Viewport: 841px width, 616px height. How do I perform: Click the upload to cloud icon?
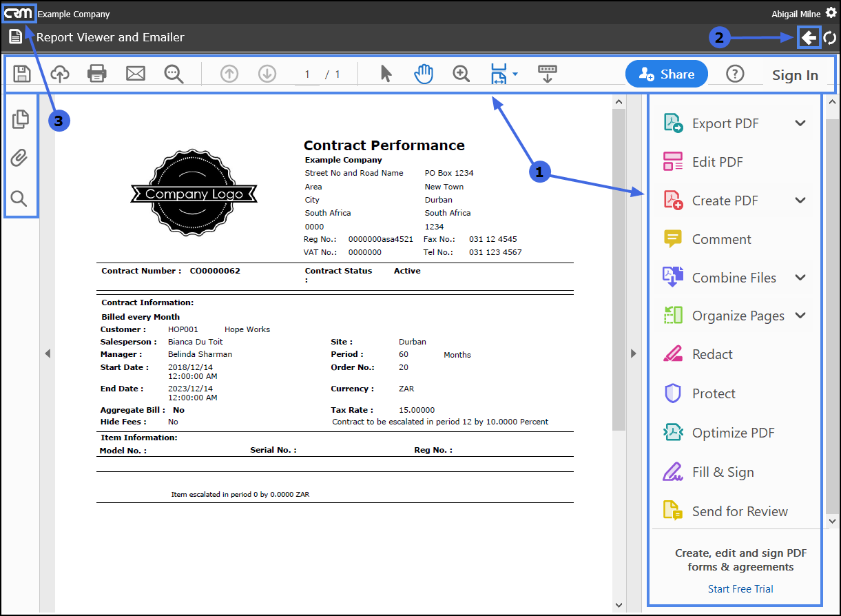point(60,74)
